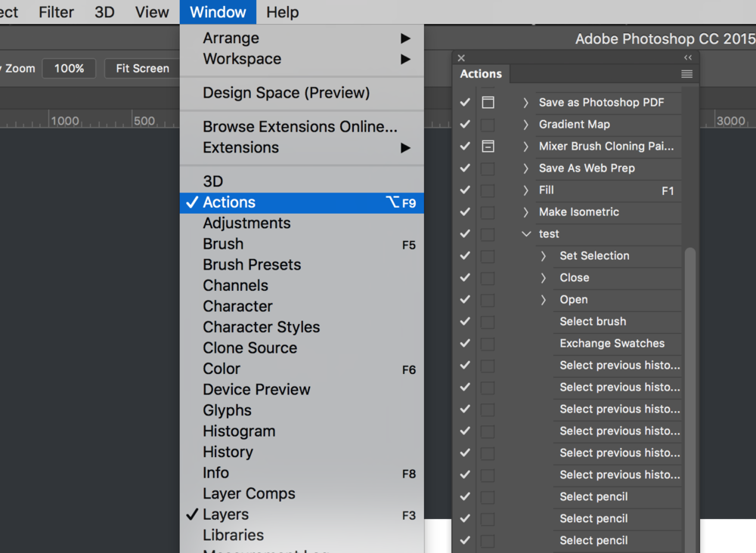
Task: Expand the Save As Web Prep action
Action: click(x=526, y=168)
